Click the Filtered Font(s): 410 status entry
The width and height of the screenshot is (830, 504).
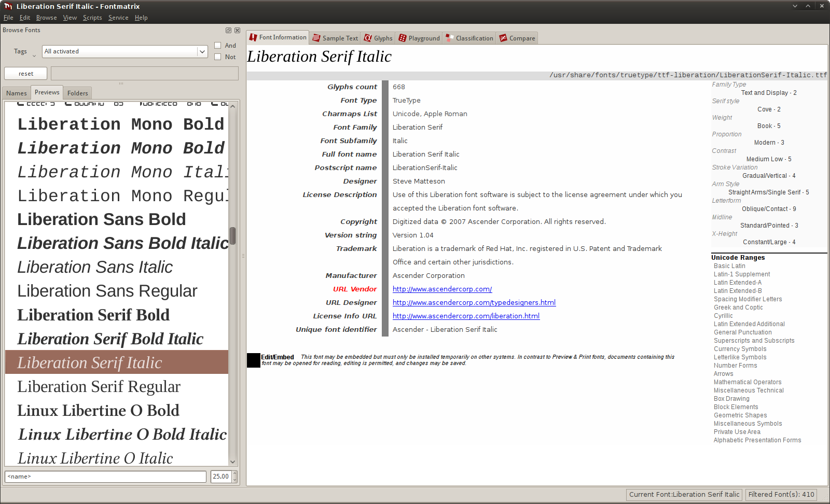coord(781,495)
